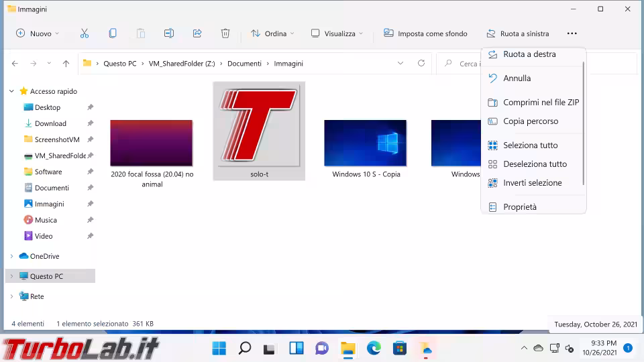Click the Cut scissors icon in toolbar
The image size is (644, 362).
pos(85,34)
